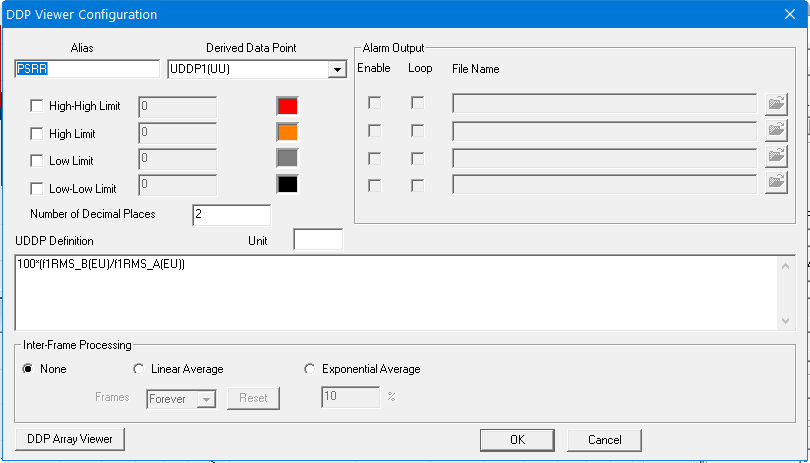810x463 pixels.
Task: Cancel the configuration dialog
Action: 604,440
